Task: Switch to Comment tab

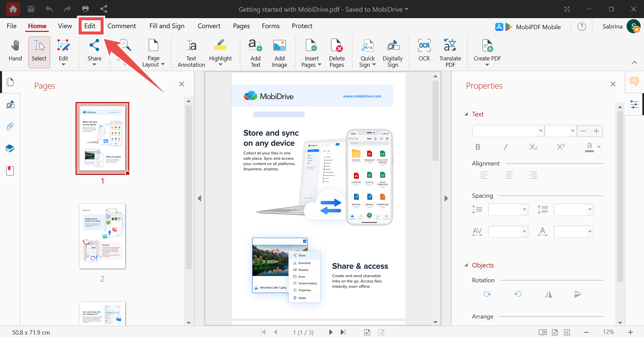Action: (x=122, y=26)
